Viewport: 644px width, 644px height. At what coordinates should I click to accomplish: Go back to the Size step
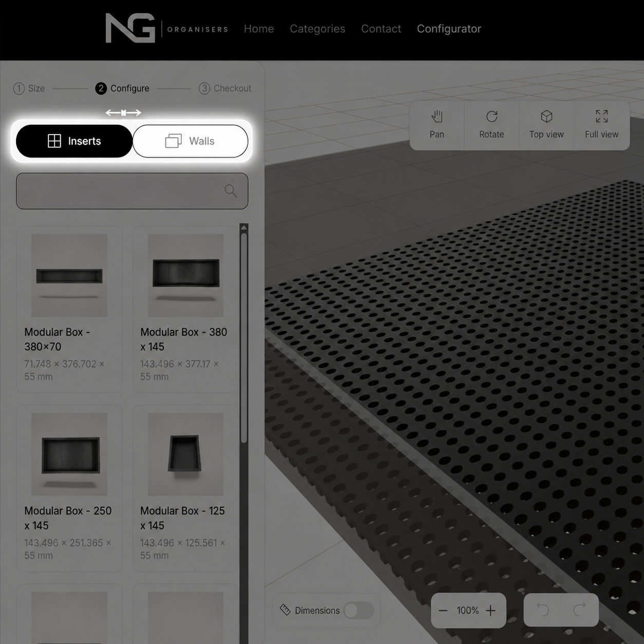[29, 88]
